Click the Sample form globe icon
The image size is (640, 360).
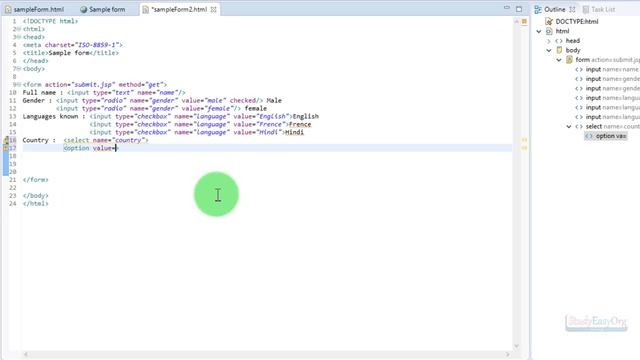83,9
